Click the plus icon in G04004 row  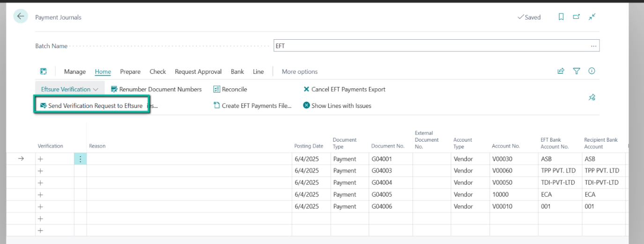pos(40,183)
